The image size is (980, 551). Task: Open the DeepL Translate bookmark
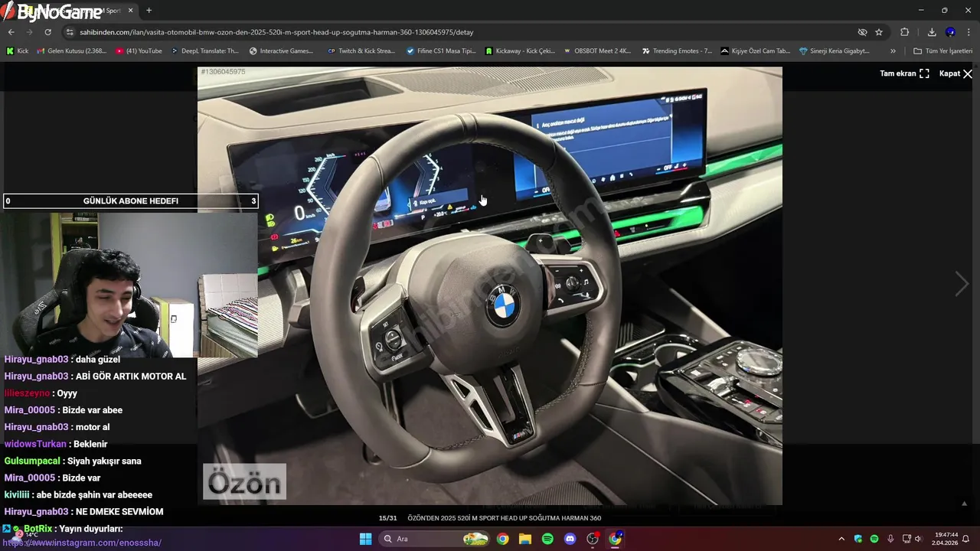click(204, 51)
